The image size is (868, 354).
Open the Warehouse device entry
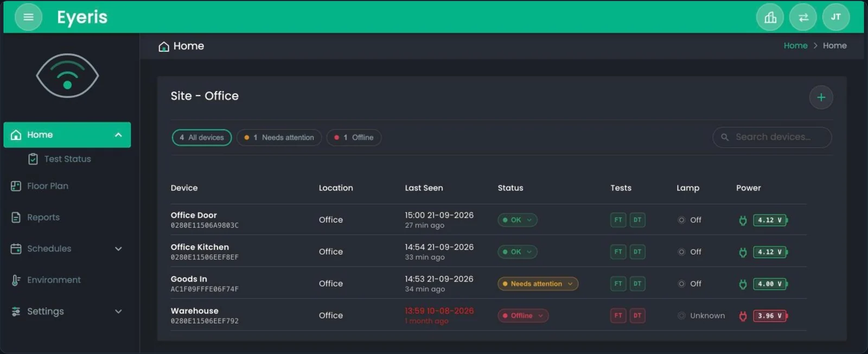pos(205,315)
